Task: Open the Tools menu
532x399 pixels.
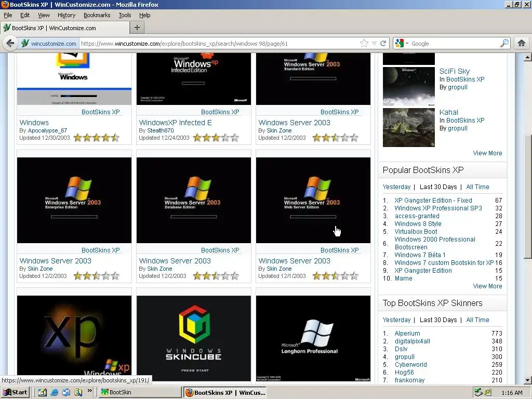Action: [x=125, y=15]
